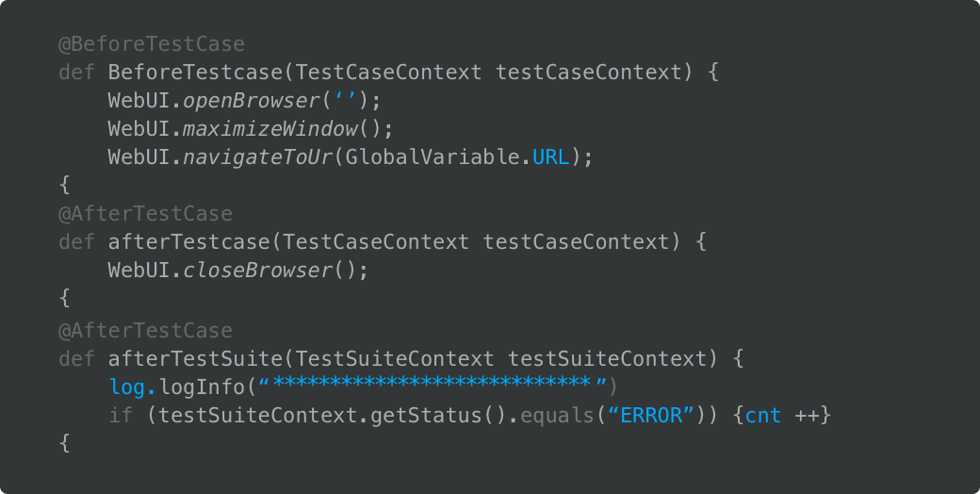This screenshot has width=980, height=494.
Task: Click the second @AfterTestCase annotation
Action: pos(145,330)
